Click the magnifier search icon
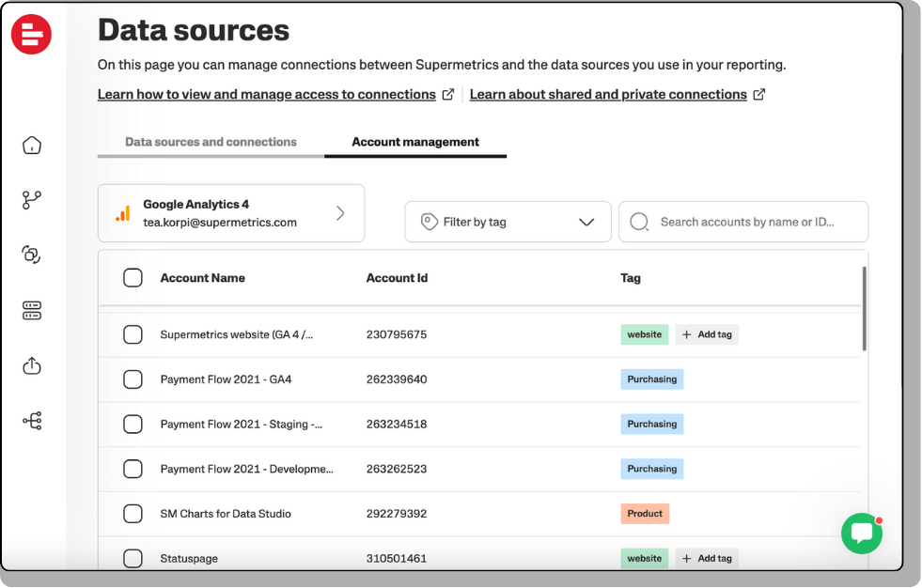The width and height of the screenshot is (922, 588). [x=639, y=222]
